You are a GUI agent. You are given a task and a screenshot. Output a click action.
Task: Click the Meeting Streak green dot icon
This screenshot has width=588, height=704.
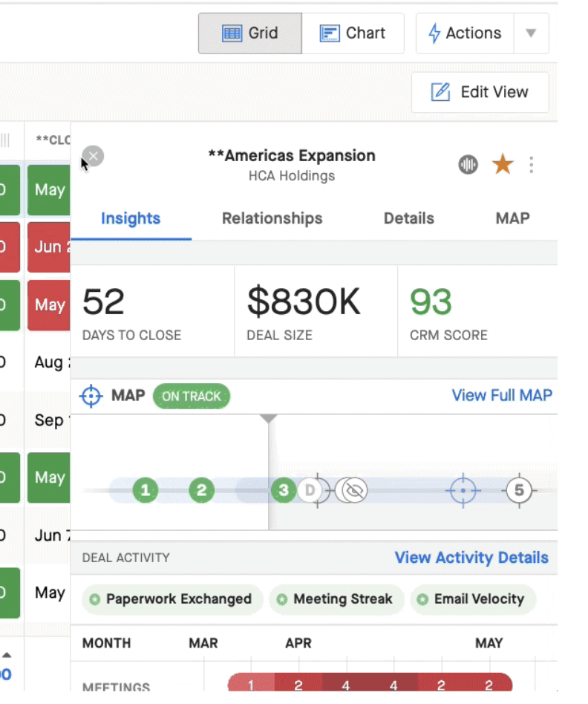pyautogui.click(x=282, y=599)
